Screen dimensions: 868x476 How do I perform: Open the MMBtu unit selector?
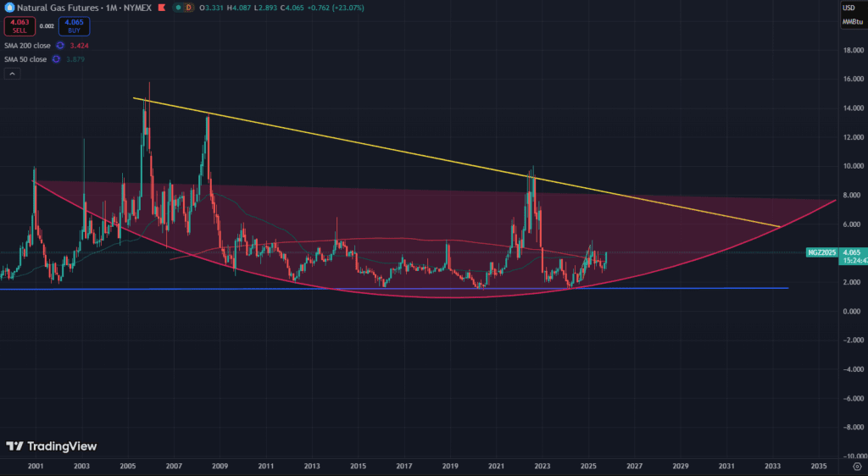coord(851,21)
